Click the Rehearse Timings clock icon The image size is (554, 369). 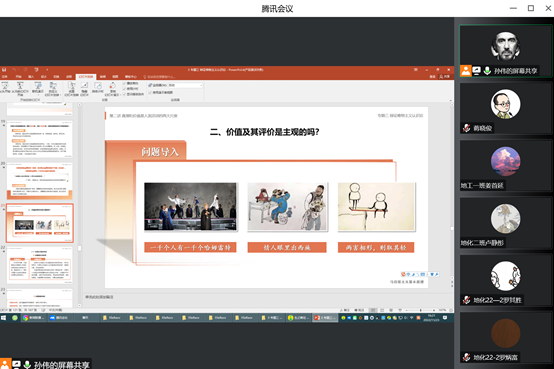click(98, 86)
